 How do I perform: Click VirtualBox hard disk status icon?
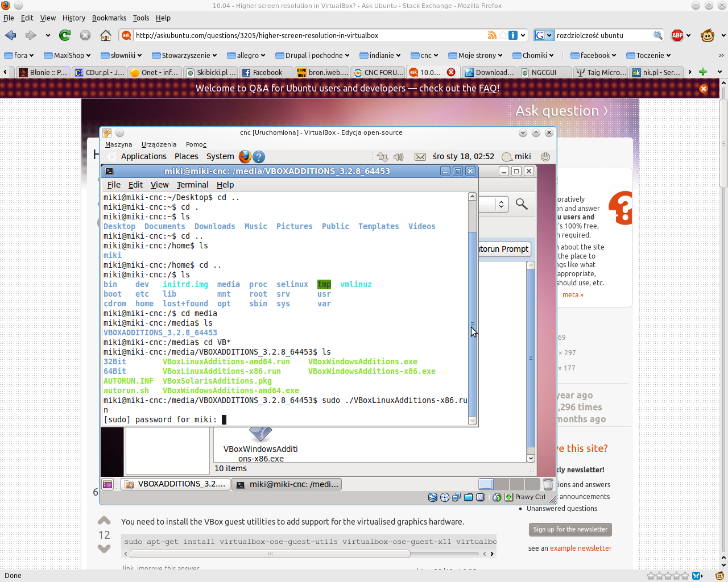tap(433, 497)
